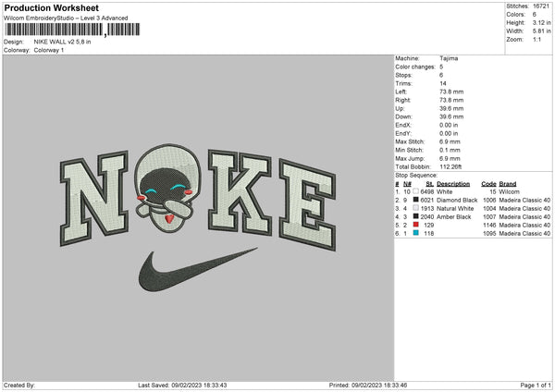The width and height of the screenshot is (555, 392).
Task: Click the Width value '5.81 in'
Action: coord(541,31)
